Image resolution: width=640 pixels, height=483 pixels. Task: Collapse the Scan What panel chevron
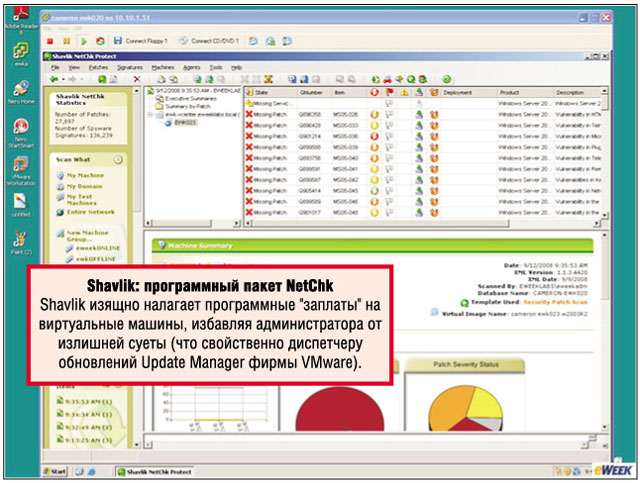coord(118,160)
